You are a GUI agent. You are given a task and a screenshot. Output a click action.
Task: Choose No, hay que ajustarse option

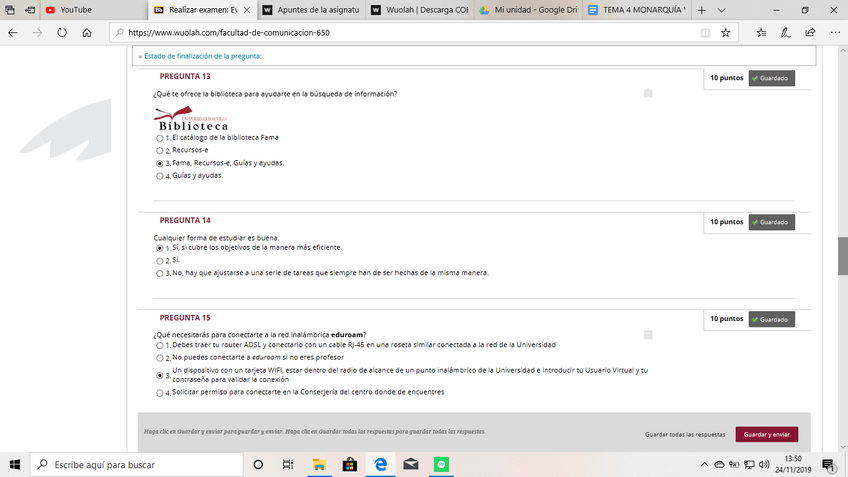[x=160, y=274]
